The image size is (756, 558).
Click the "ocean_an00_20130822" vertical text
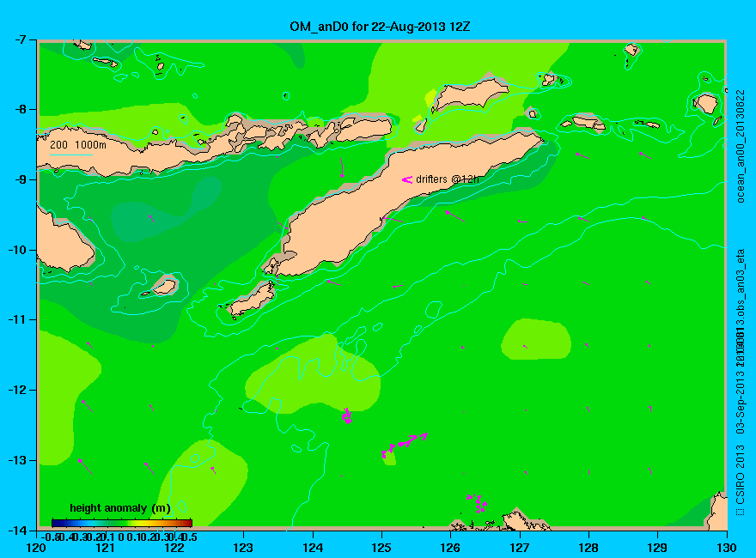(x=741, y=147)
